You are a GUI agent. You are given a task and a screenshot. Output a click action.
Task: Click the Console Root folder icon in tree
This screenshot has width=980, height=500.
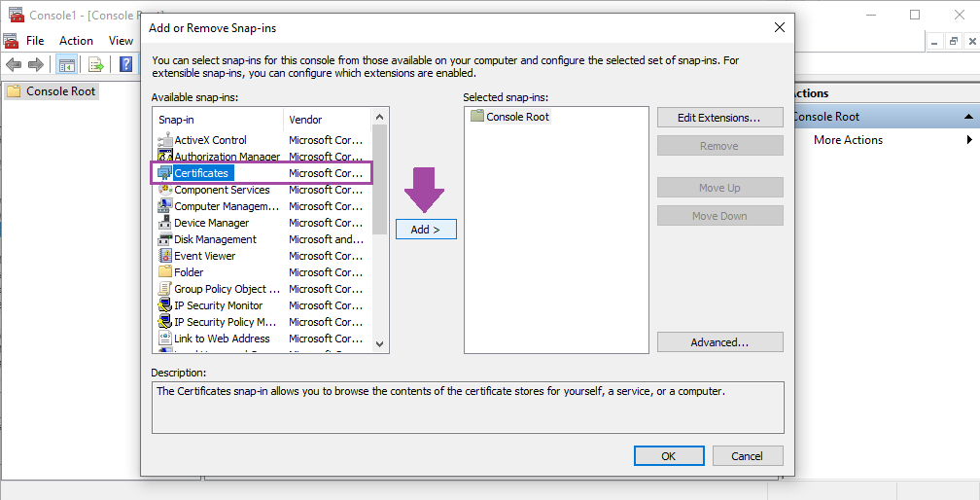point(14,91)
